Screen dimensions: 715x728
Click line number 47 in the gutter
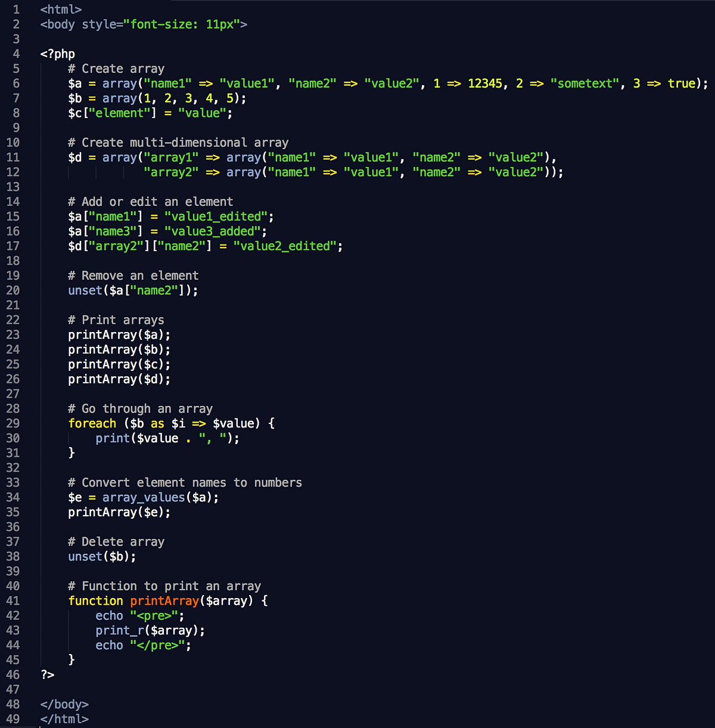(x=13, y=690)
